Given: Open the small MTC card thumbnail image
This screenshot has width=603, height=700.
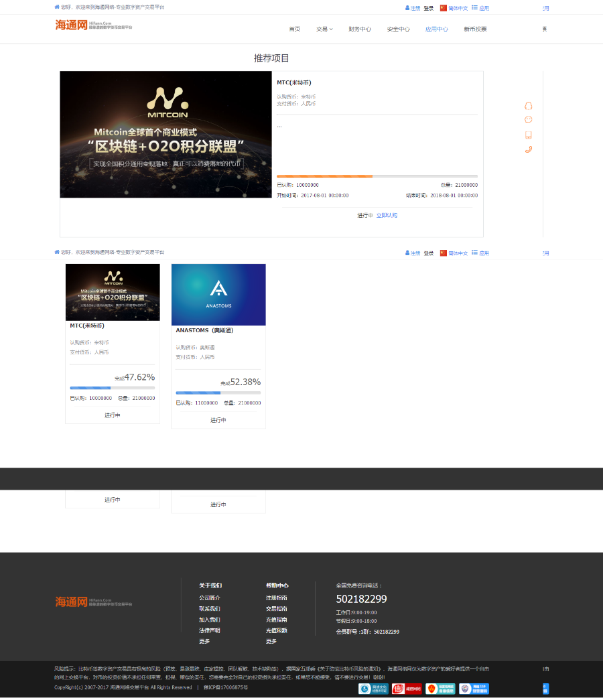Looking at the screenshot, I should click(x=113, y=292).
